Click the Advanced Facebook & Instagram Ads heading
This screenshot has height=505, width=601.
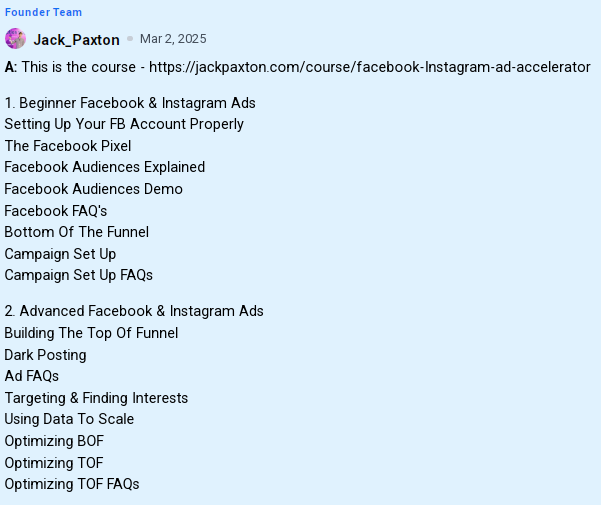coord(134,311)
